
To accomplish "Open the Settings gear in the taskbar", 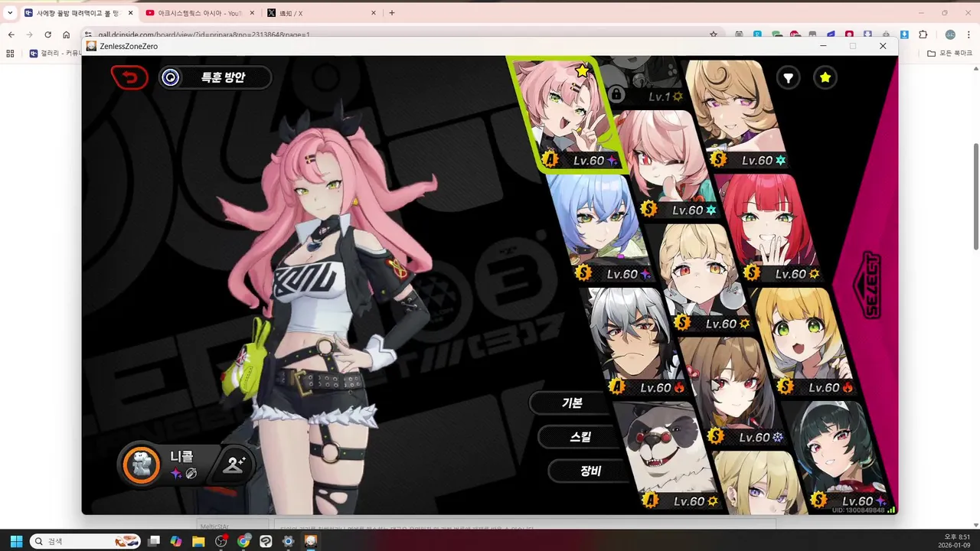I will click(x=288, y=541).
